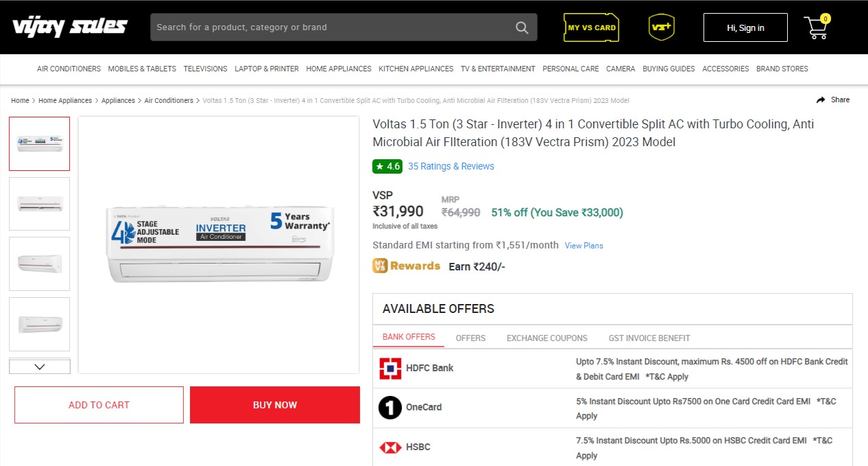Open the Kitchen Appliances menu

pyautogui.click(x=415, y=69)
